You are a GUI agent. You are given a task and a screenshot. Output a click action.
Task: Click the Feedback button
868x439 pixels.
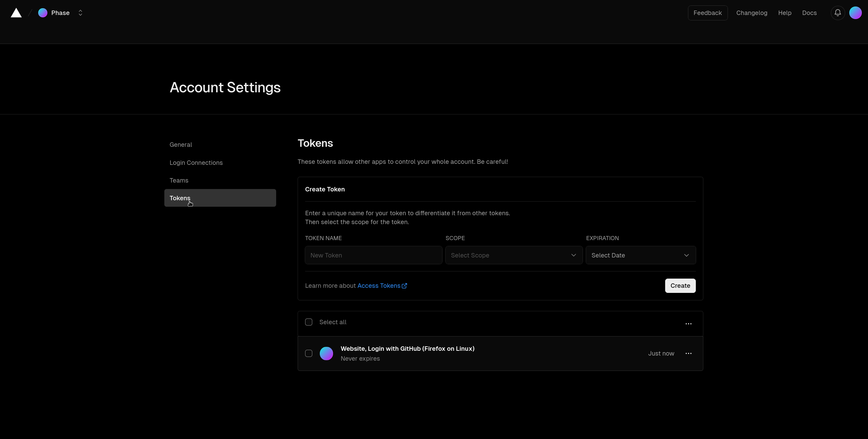(x=707, y=13)
